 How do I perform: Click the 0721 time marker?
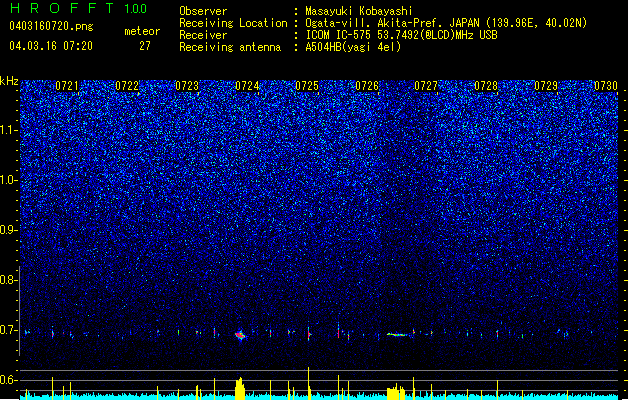click(x=67, y=86)
